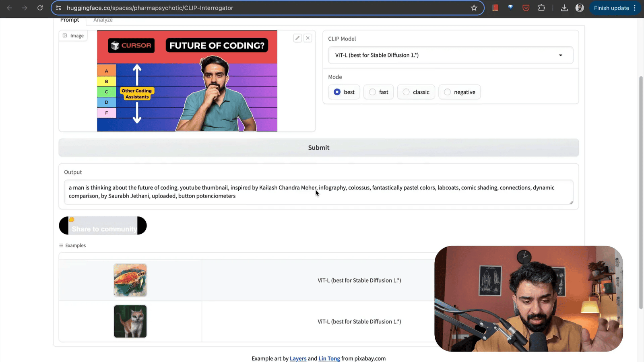Click the edit pencil icon on image

coord(297,38)
